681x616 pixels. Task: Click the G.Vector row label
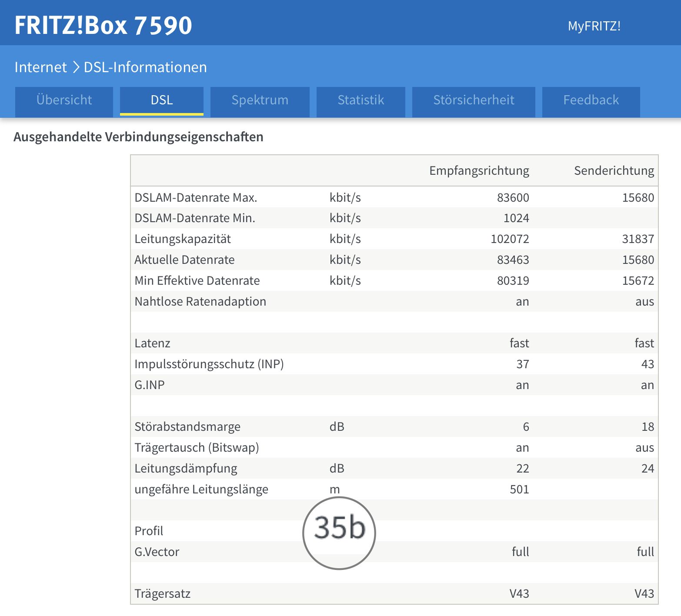click(x=157, y=552)
